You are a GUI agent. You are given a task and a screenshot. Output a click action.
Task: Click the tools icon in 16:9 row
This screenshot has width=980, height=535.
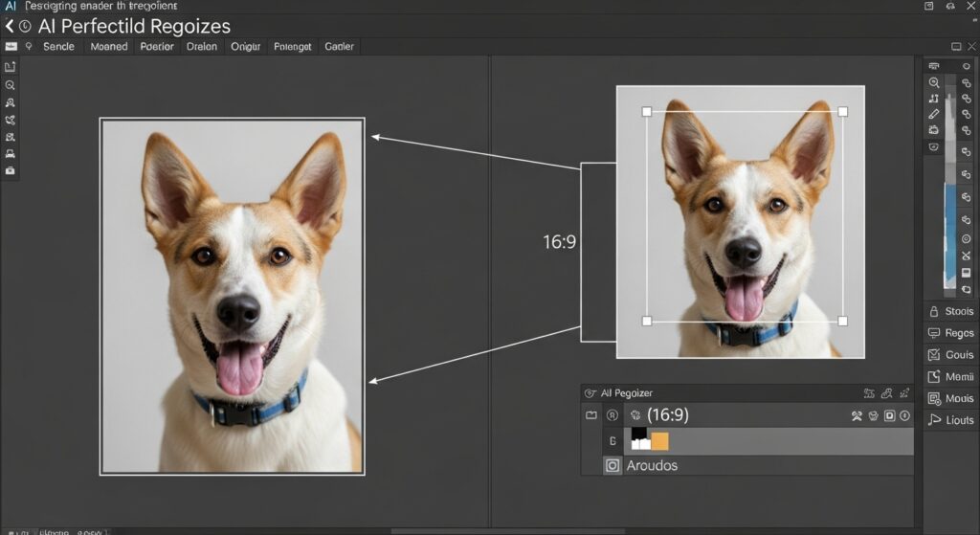[857, 415]
